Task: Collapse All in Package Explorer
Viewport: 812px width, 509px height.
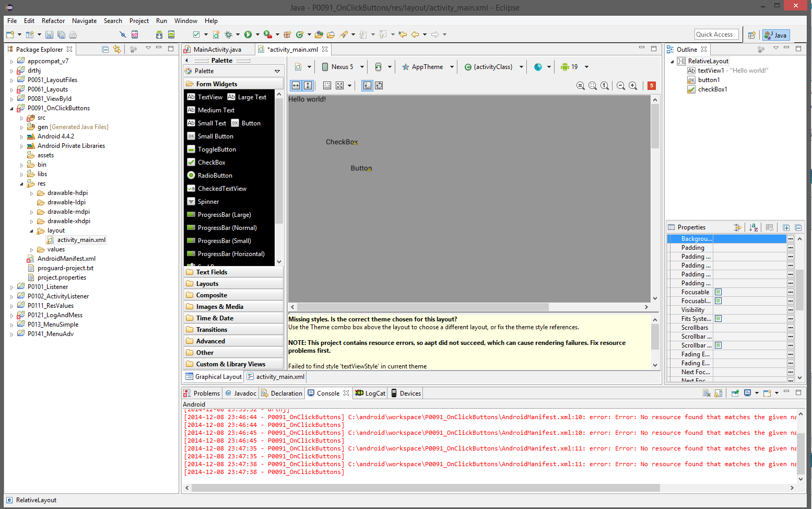Action: pos(105,49)
